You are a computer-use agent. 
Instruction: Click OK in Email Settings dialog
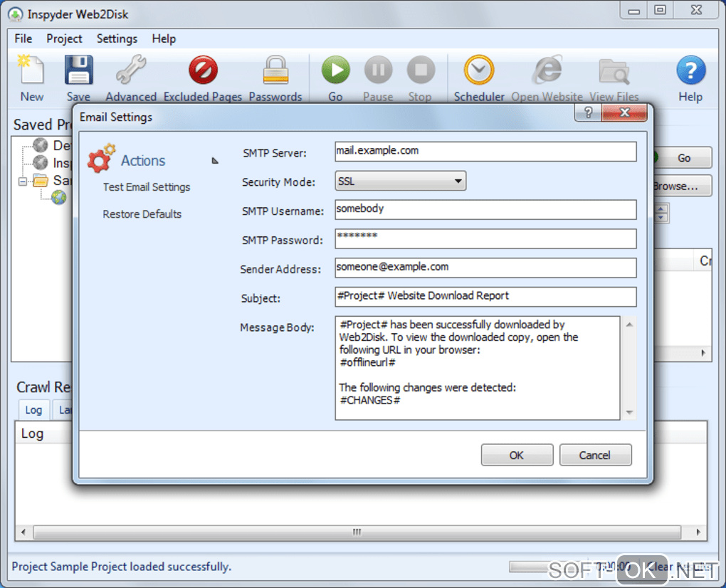pos(517,455)
